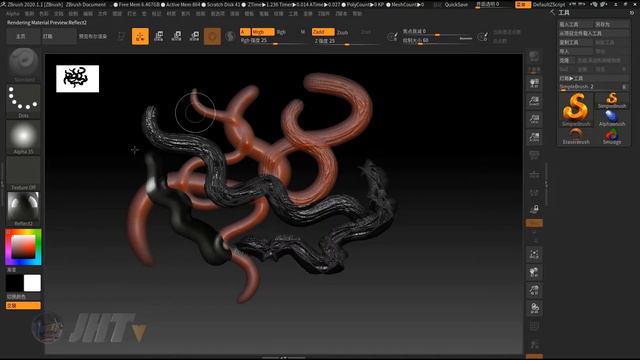Open the 工具 menu in menu bar
640x360 pixels.
(x=293, y=13)
